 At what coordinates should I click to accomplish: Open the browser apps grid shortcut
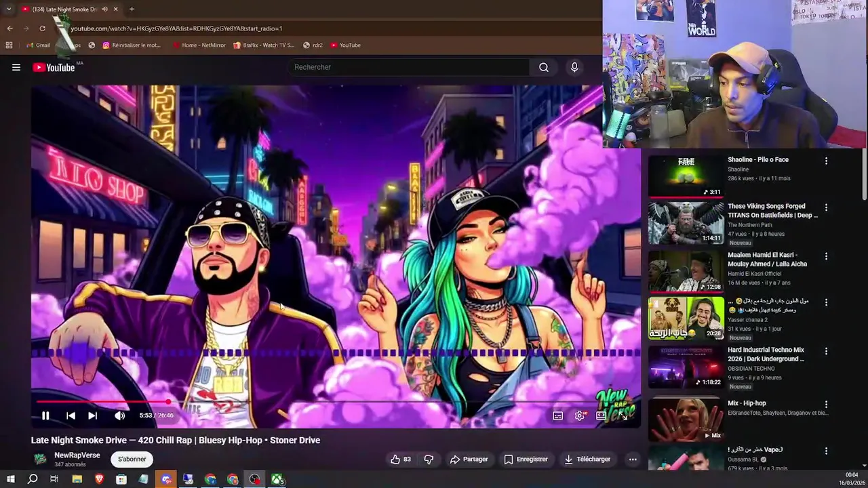(9, 45)
